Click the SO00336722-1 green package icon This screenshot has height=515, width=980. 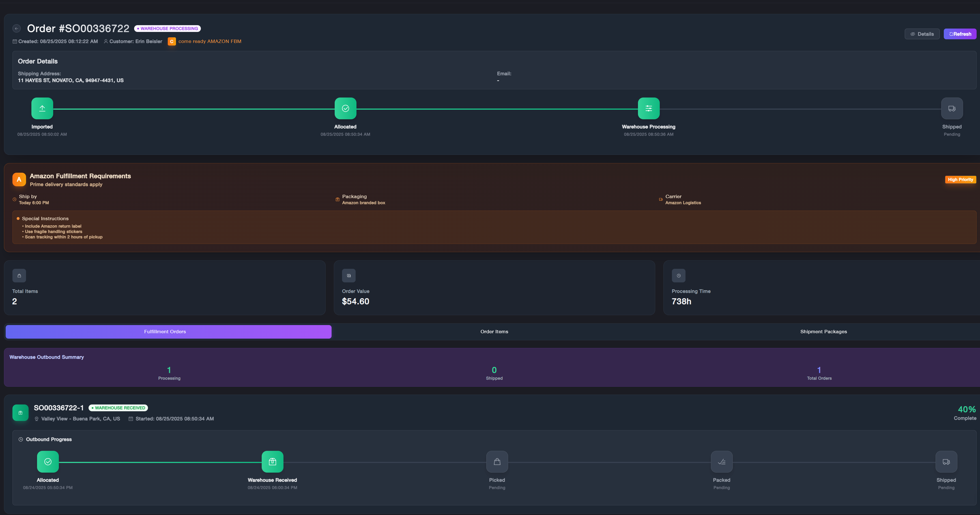(x=21, y=413)
